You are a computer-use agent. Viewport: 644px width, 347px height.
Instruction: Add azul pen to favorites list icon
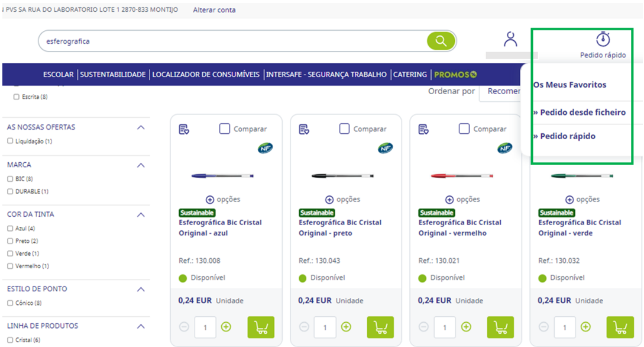[x=184, y=130]
